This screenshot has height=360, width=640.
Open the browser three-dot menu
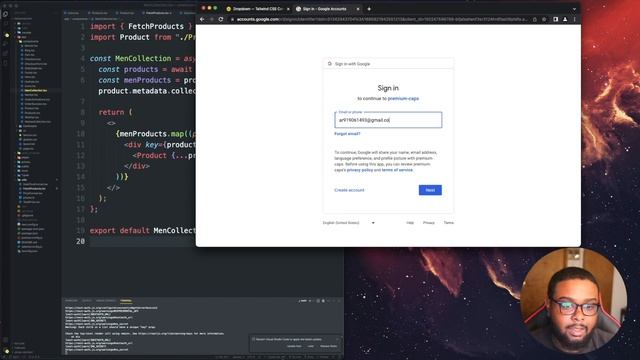coord(574,19)
